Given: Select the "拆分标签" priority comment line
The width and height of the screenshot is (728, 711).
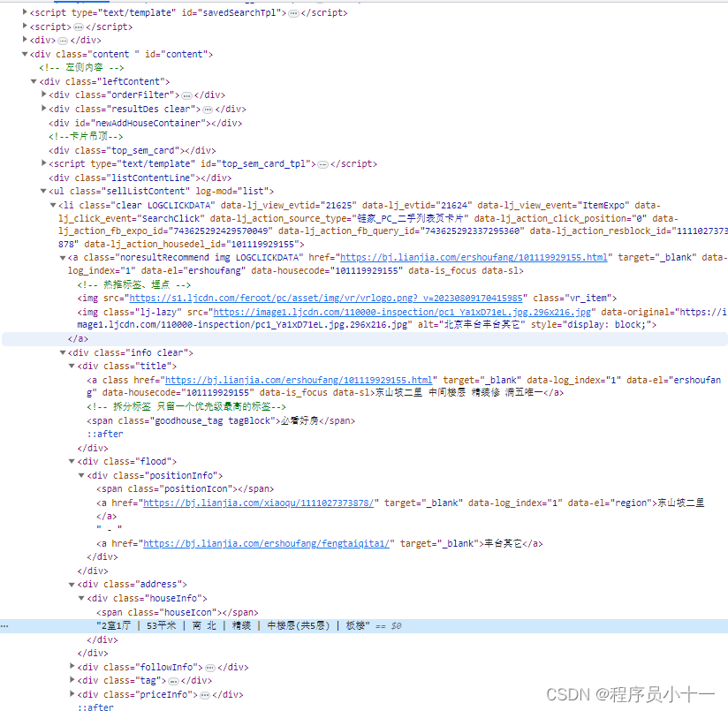Looking at the screenshot, I should [x=186, y=406].
